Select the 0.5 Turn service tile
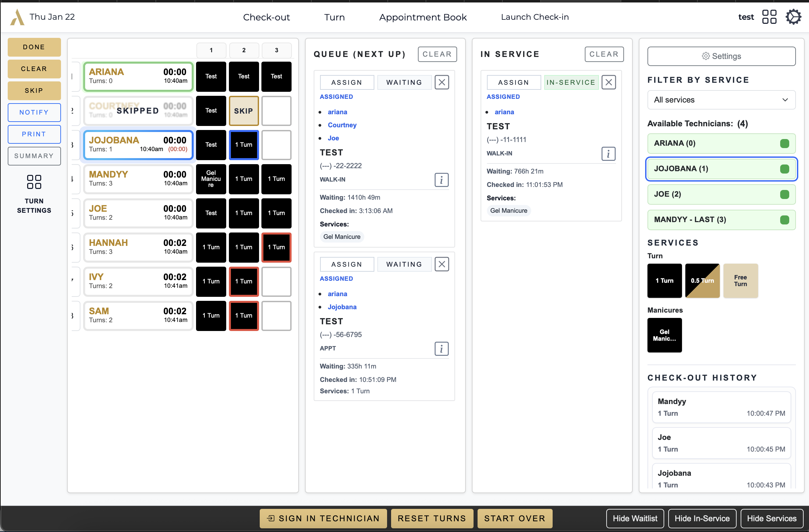 pyautogui.click(x=702, y=281)
